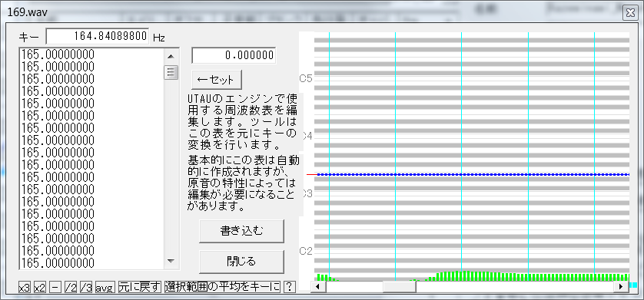Click the x3 multiply frequency button
Viewport: 644px width, 300px height.
25,287
